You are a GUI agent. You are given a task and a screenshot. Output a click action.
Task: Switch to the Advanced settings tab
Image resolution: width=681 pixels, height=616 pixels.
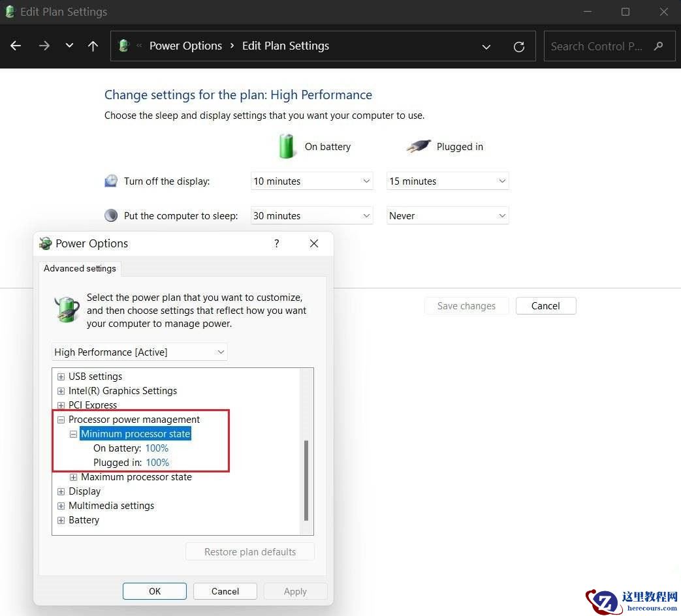80,268
